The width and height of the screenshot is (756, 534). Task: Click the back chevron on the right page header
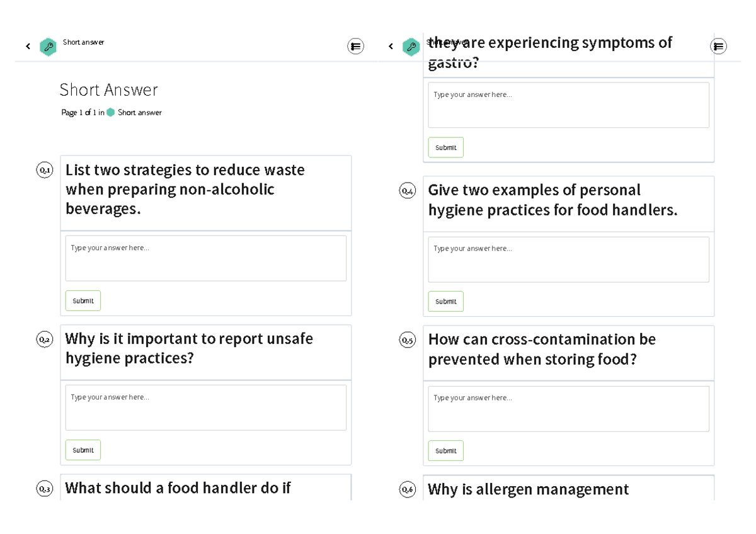(391, 47)
